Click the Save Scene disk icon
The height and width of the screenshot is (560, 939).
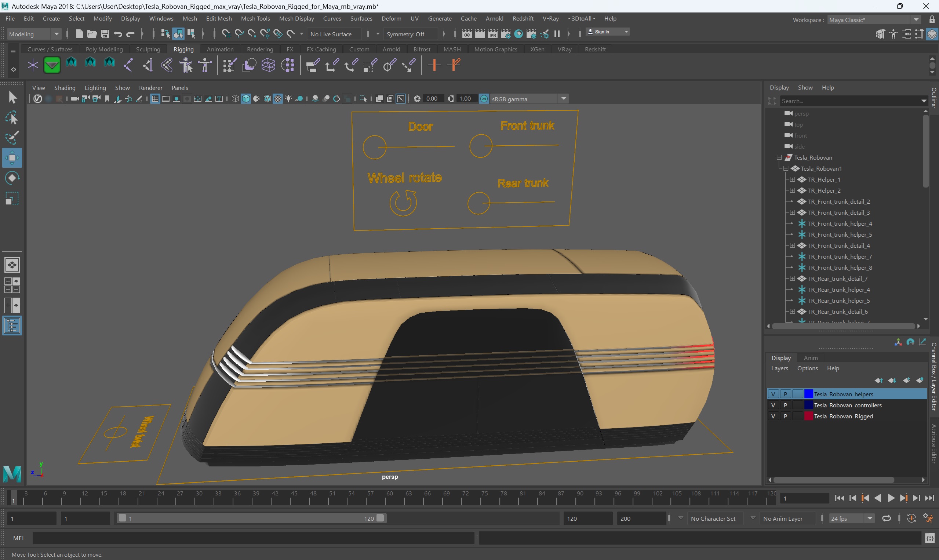click(x=105, y=34)
